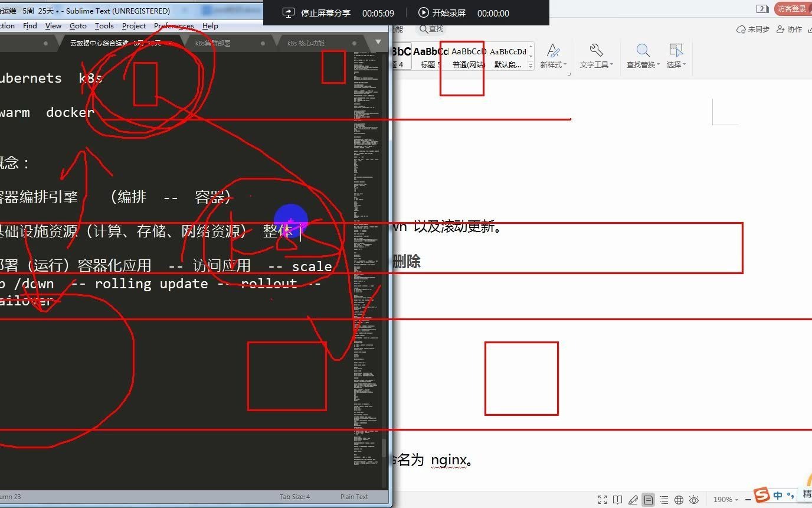Open the Tools menu in Sublime Text

pyautogui.click(x=104, y=26)
